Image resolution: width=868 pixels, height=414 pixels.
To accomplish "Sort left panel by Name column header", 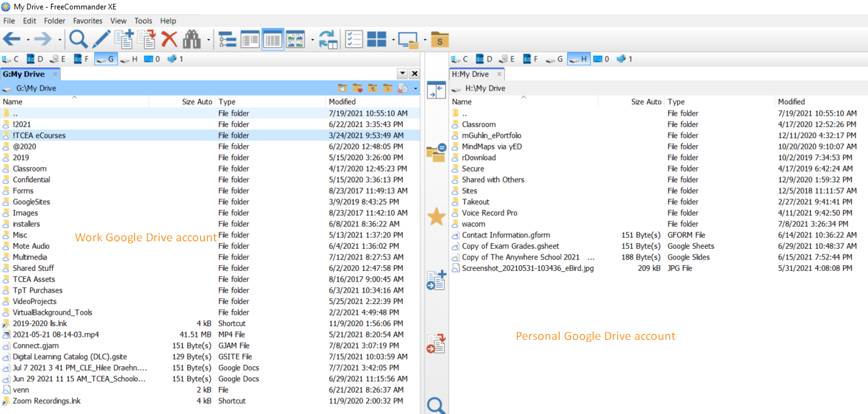I will (74, 101).
